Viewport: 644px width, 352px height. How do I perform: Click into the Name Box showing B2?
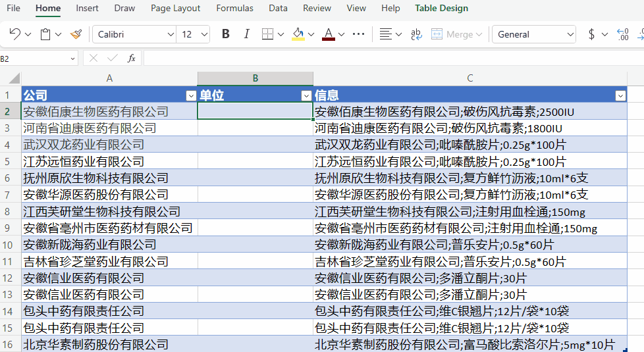tap(33, 59)
